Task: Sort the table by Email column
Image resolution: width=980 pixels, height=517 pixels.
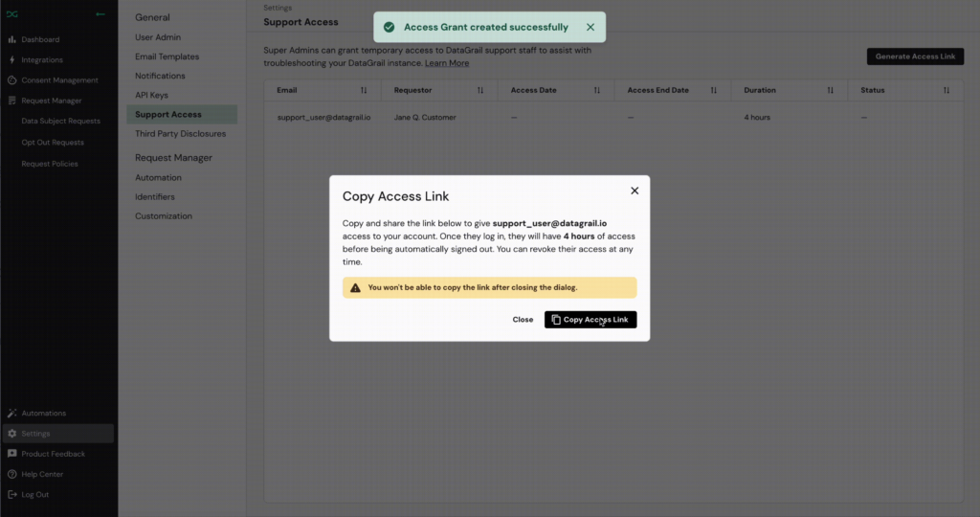Action: pyautogui.click(x=364, y=90)
